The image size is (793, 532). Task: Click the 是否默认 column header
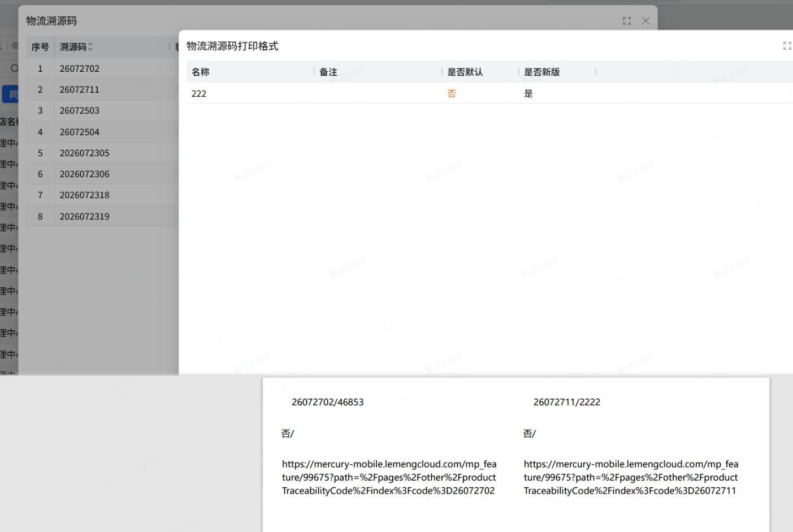[465, 72]
